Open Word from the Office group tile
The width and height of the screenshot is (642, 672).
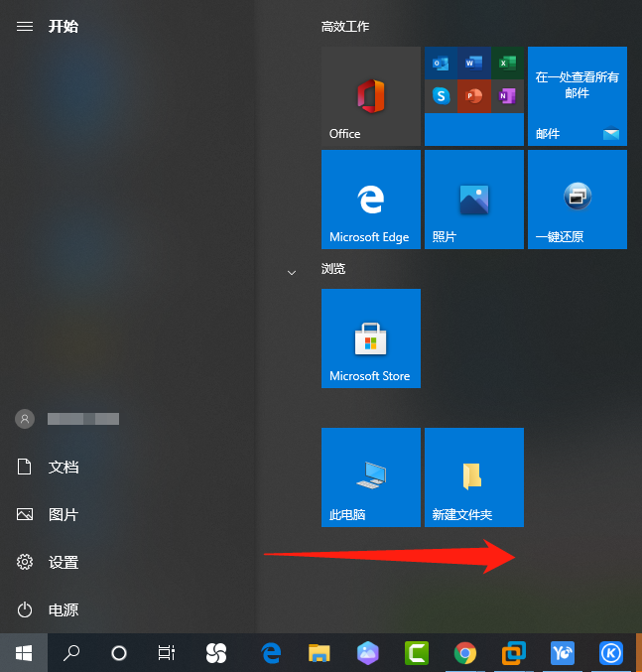[x=474, y=64]
